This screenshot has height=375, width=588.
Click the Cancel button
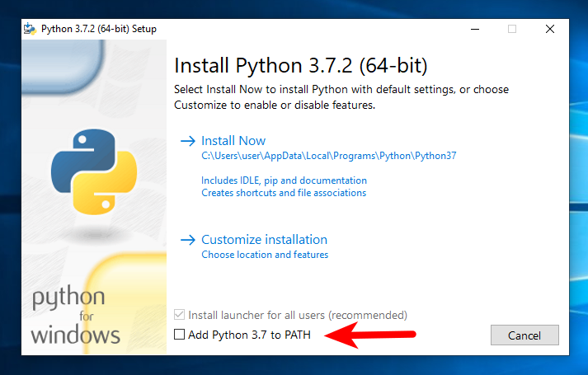coord(524,335)
